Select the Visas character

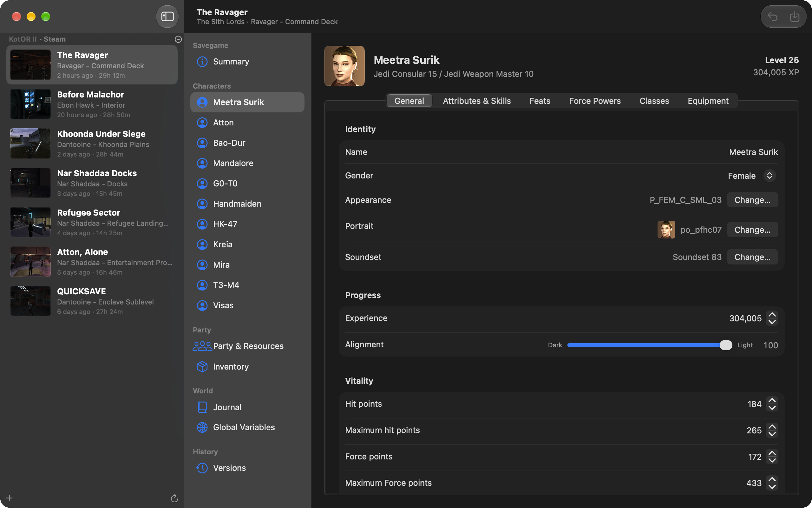[247, 305]
